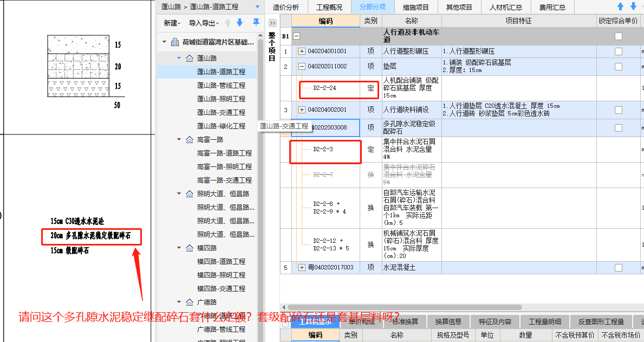644x342 pixels.
Task: Open the 新建 dropdown
Action: pos(172,23)
